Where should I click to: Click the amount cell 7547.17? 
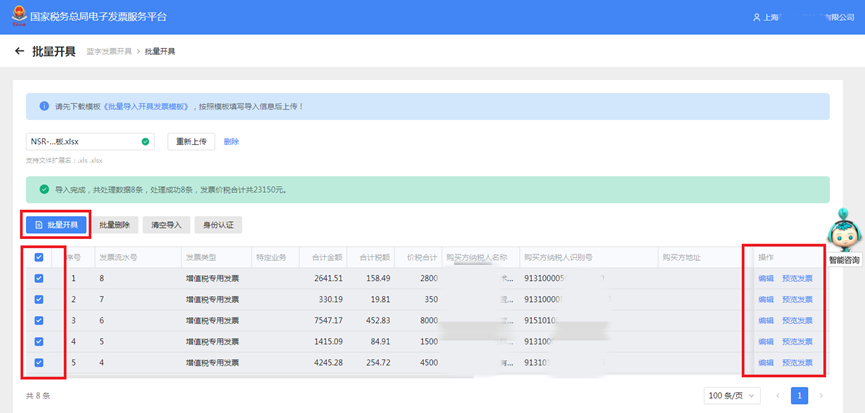(x=328, y=320)
